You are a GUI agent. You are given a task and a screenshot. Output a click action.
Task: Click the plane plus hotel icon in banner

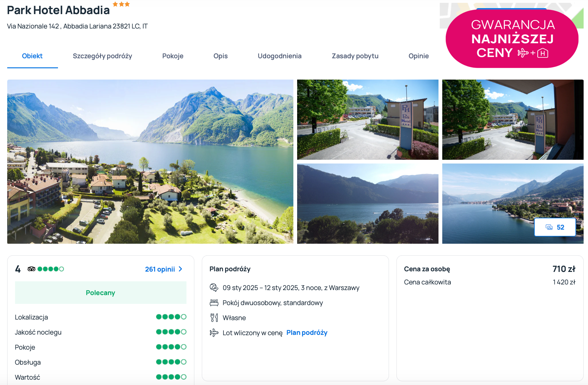tap(533, 53)
